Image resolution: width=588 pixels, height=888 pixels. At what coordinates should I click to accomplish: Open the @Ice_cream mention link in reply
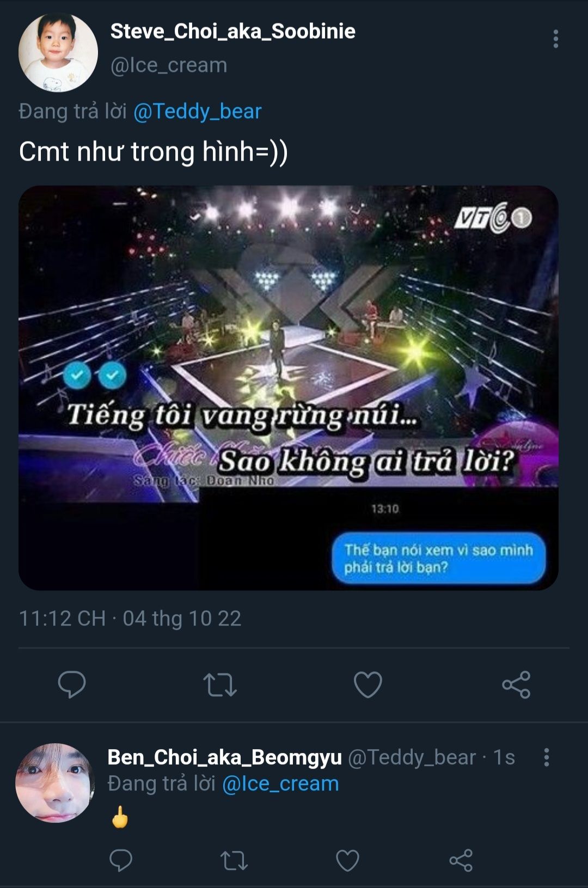coord(280,783)
